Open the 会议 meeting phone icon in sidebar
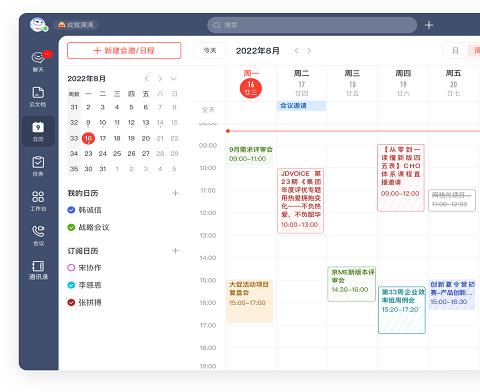The width and height of the screenshot is (480, 392). tap(38, 235)
